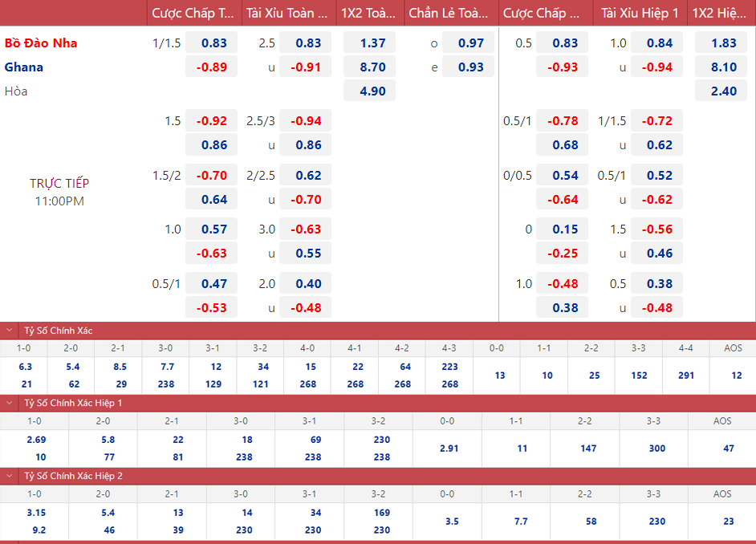The image size is (756, 544).
Task: Collapse the Tỷ Số Chính Xác section chevron
Action: click(x=9, y=331)
